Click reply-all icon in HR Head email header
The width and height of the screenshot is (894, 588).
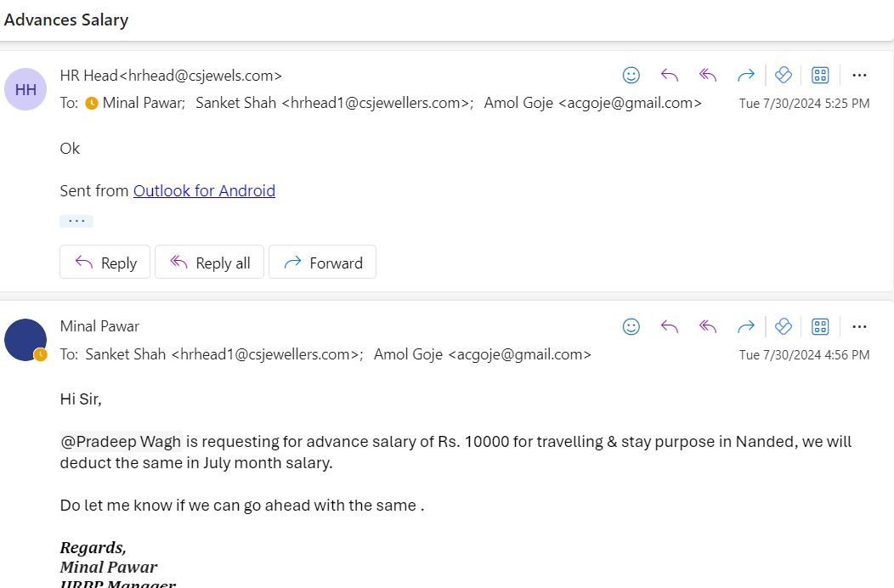point(708,76)
